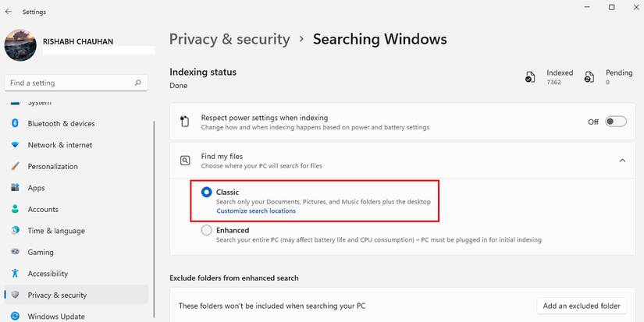Open Apps settings in the sidebar
The width and height of the screenshot is (644, 322).
(36, 188)
